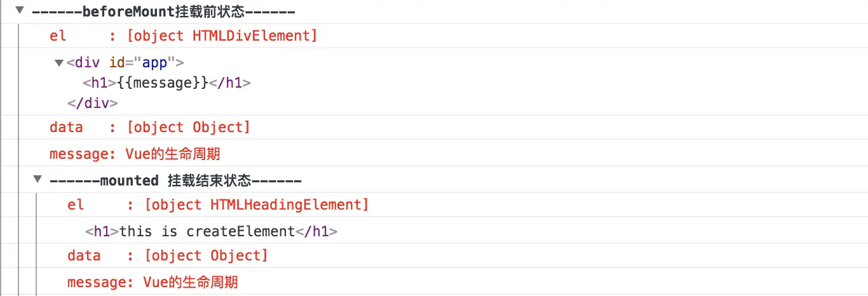Select data [object Object] line under mounted
Viewport: 868px width, 296px height.
(x=168, y=255)
